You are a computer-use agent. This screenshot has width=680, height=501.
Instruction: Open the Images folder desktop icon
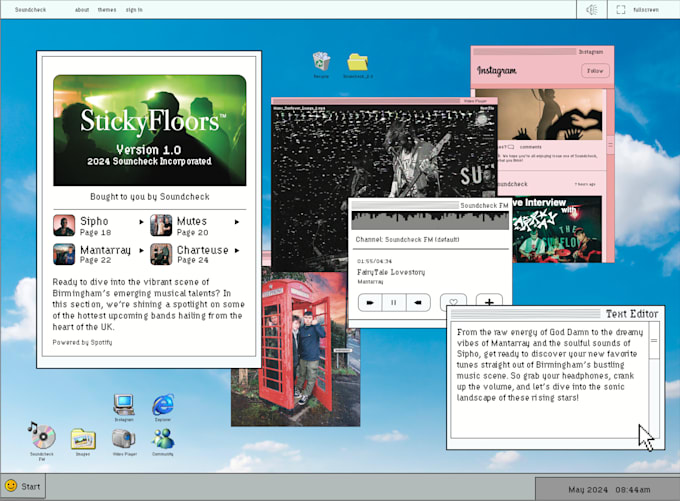tap(83, 439)
